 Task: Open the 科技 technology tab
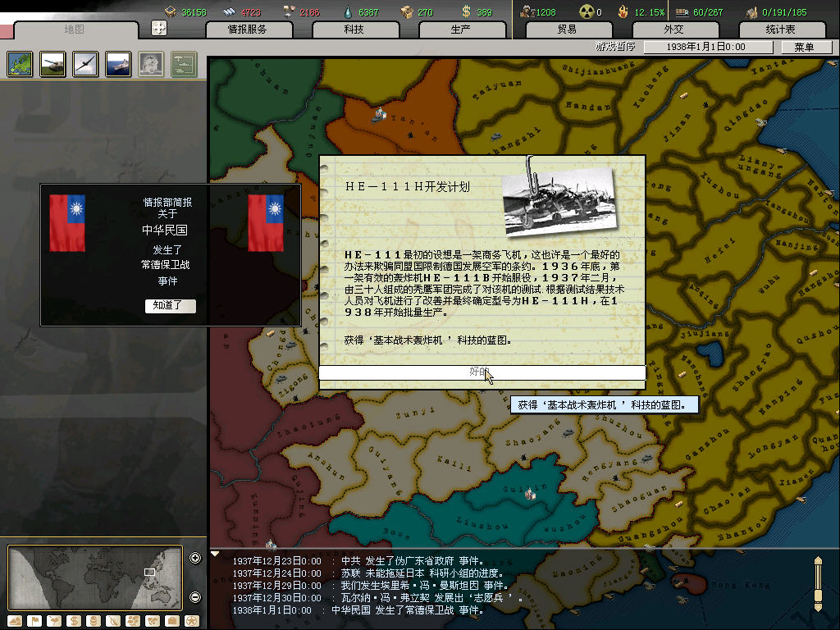(x=354, y=30)
